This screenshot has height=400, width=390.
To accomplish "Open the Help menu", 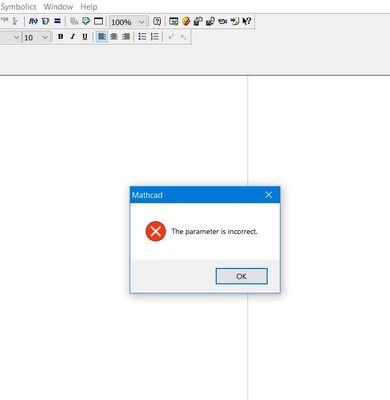I will click(89, 7).
